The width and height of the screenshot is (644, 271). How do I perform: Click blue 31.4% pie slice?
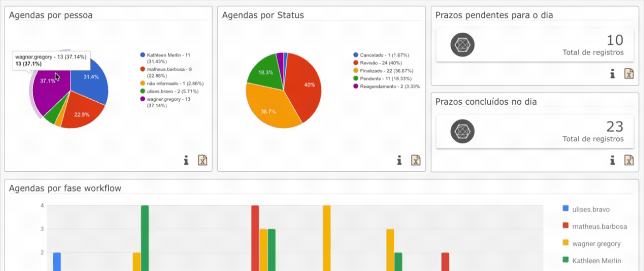[x=90, y=78]
